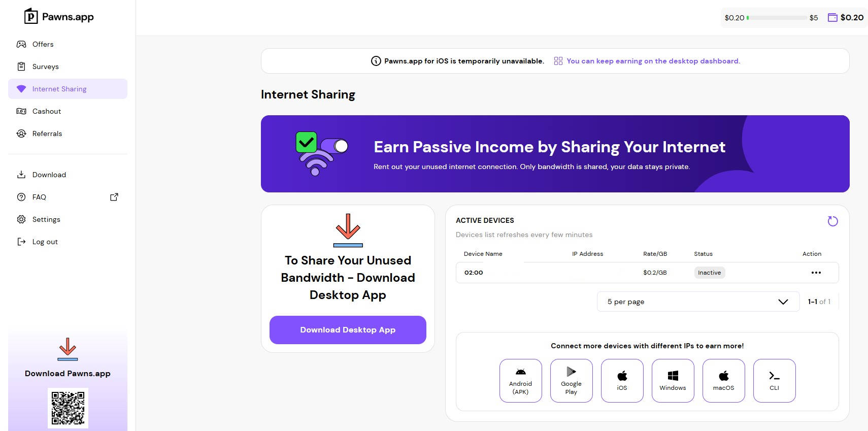Click the refresh active devices icon
The height and width of the screenshot is (431, 868).
(832, 221)
